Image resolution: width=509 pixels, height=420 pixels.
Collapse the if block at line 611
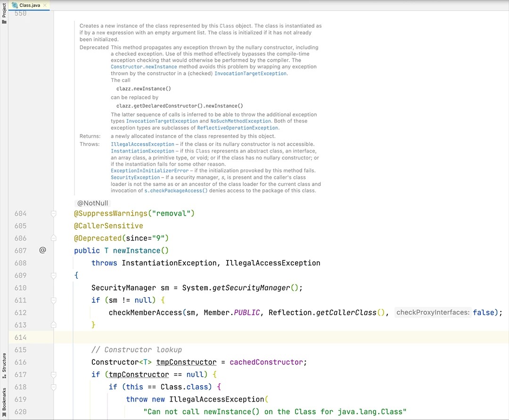coord(54,300)
